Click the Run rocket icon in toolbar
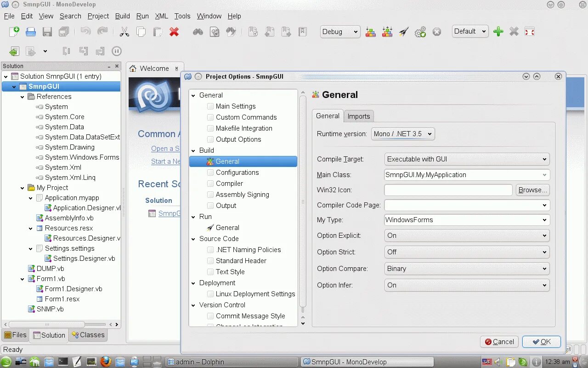This screenshot has width=588, height=368. pos(404,32)
